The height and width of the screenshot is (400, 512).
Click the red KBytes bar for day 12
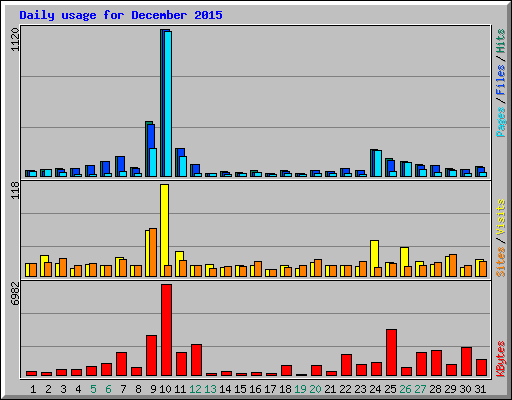pyautogui.click(x=196, y=360)
